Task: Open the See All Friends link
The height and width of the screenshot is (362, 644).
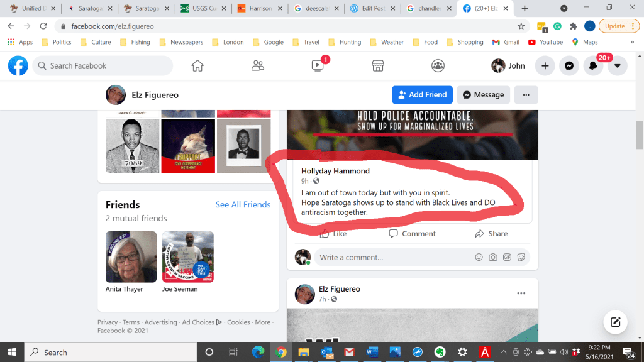Action: pos(243,205)
